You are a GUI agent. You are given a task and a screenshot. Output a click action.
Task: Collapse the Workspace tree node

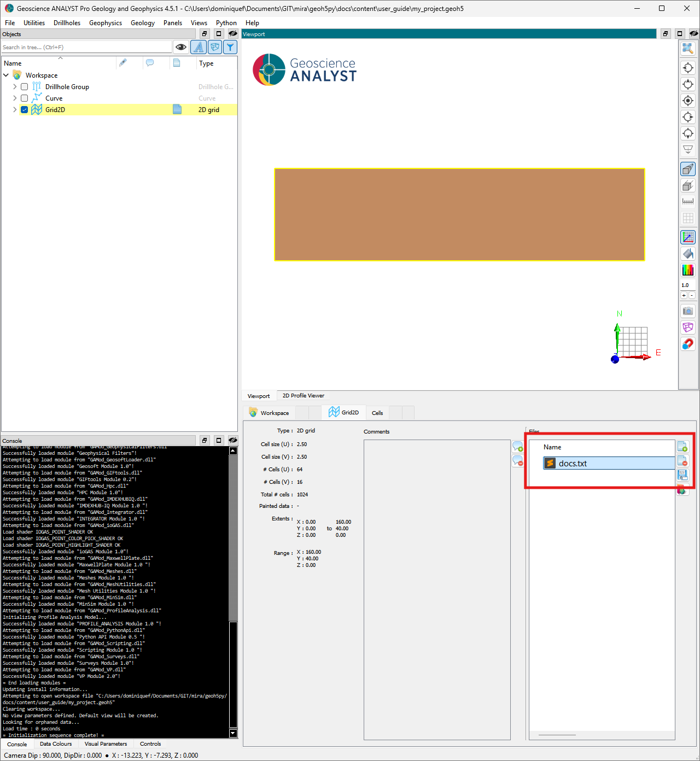tap(6, 75)
